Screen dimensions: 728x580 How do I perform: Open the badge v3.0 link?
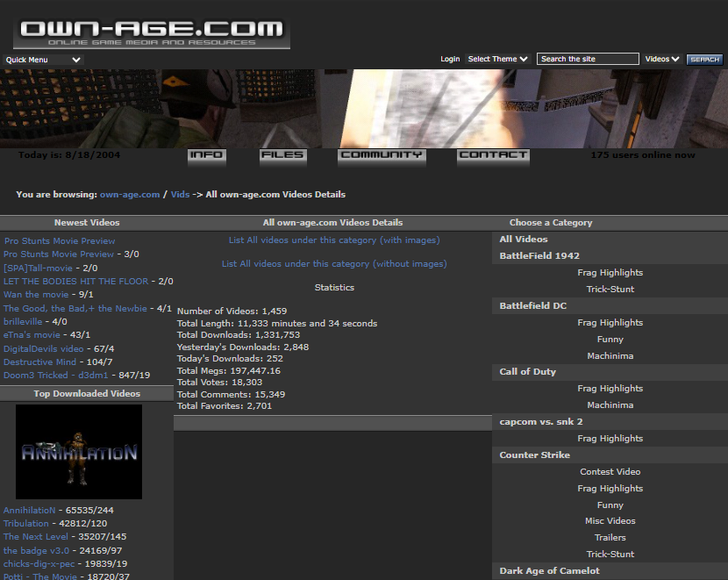coord(36,551)
